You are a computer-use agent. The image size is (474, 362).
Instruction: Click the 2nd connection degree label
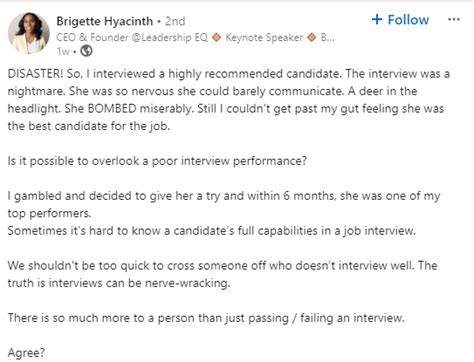coord(175,21)
